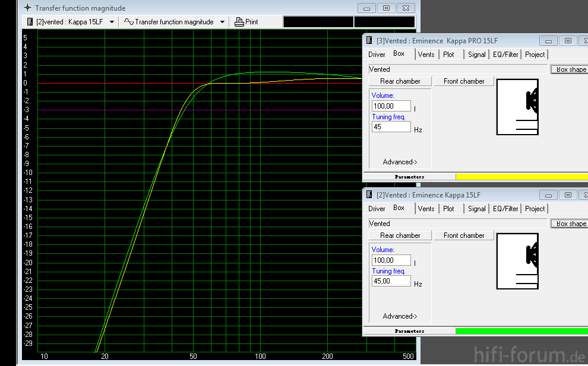Select Driver tab in the Kappa PRO 15LF window

point(377,55)
